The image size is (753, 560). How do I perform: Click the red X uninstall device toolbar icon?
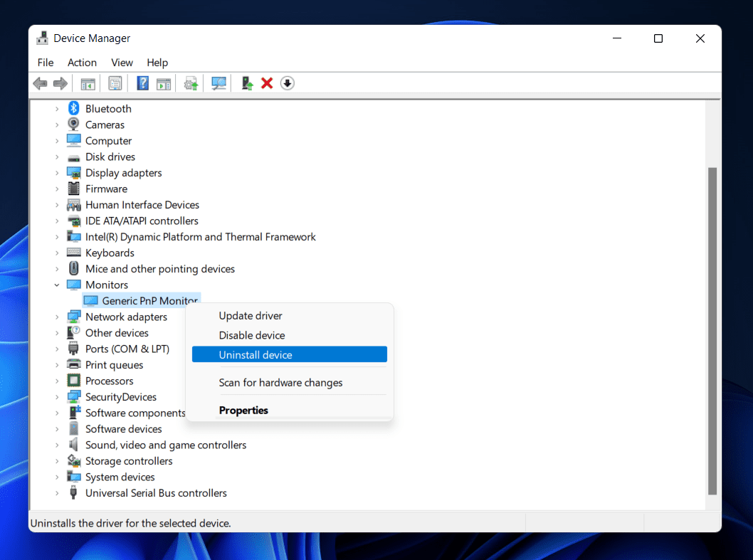point(267,83)
